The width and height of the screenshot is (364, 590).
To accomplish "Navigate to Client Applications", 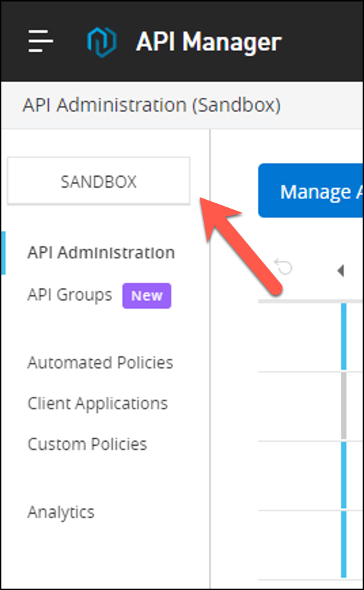I will 98,404.
